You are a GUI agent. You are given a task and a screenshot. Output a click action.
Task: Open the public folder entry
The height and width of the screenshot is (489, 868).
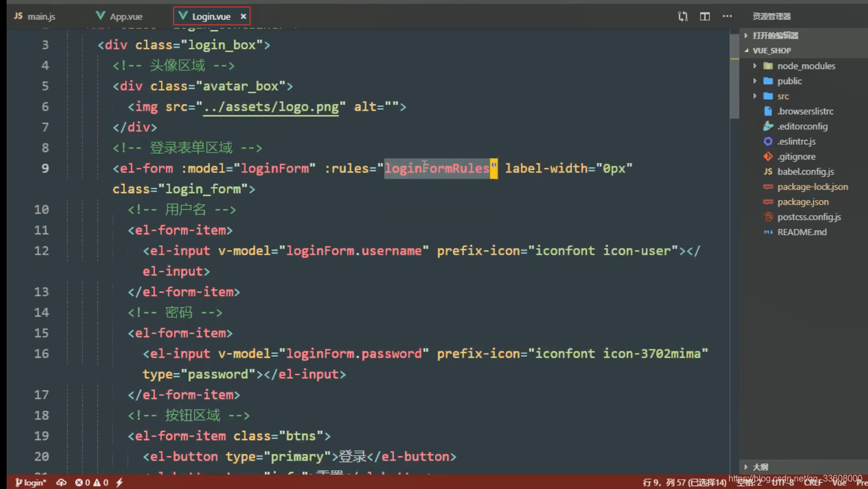[x=789, y=81]
